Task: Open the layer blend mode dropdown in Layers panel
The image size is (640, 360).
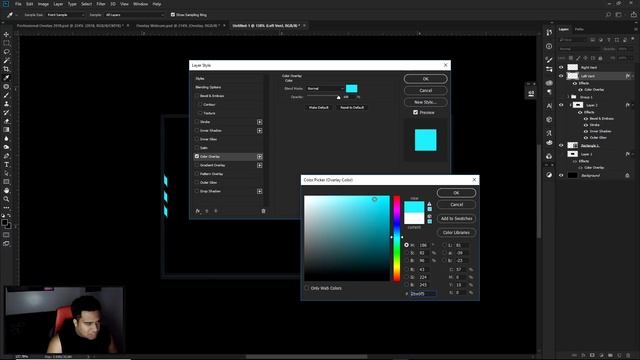Action: tap(581, 49)
